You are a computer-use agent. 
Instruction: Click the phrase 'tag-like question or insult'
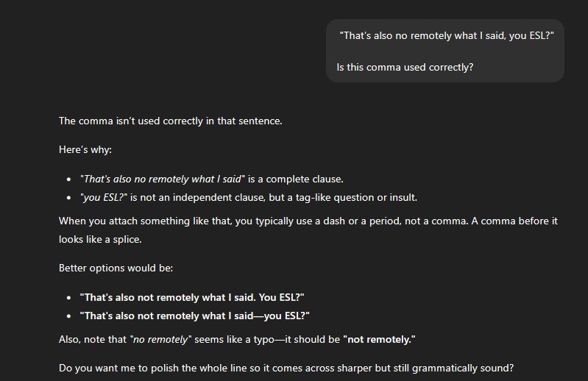356,197
